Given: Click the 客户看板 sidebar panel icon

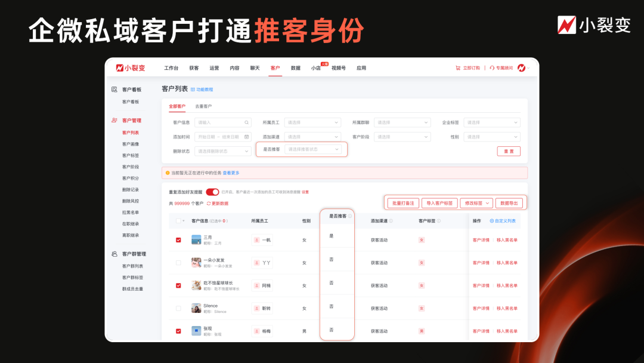Looking at the screenshot, I should click(x=113, y=90).
